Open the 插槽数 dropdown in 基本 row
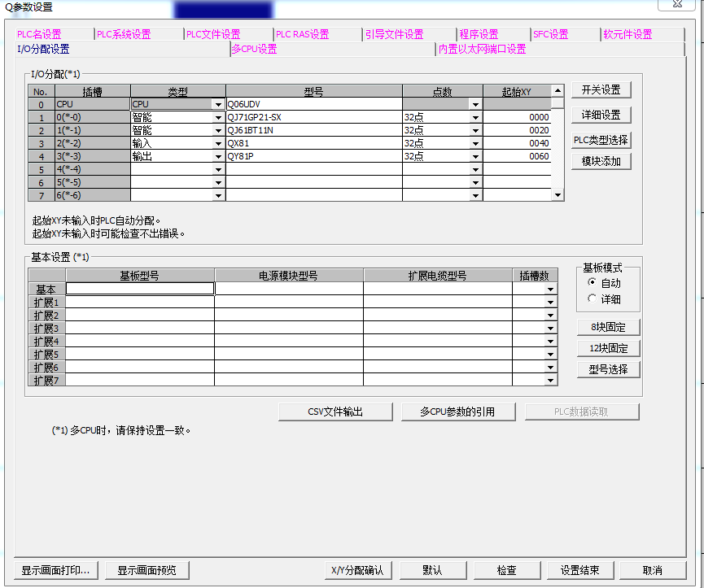 pos(551,290)
